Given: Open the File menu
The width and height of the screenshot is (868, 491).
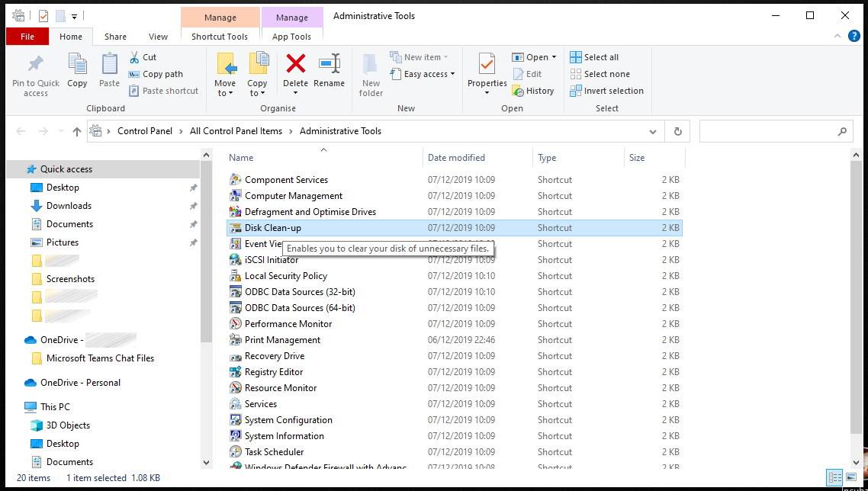Looking at the screenshot, I should (x=27, y=37).
